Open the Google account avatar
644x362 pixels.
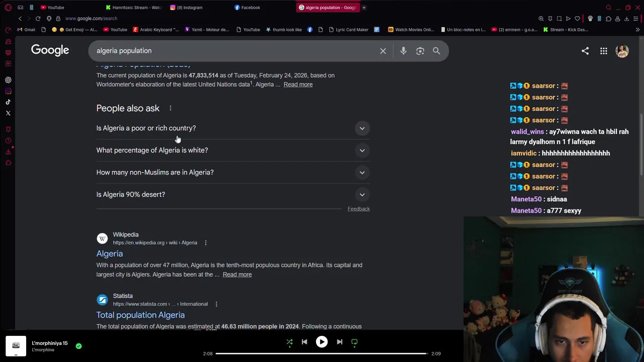tap(622, 51)
